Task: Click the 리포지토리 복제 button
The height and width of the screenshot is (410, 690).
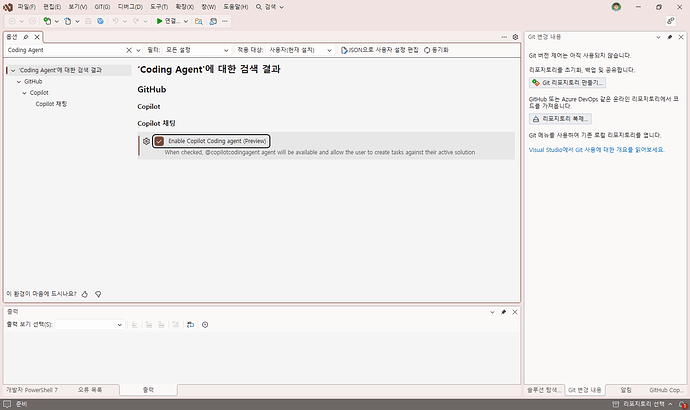Action: 560,119
